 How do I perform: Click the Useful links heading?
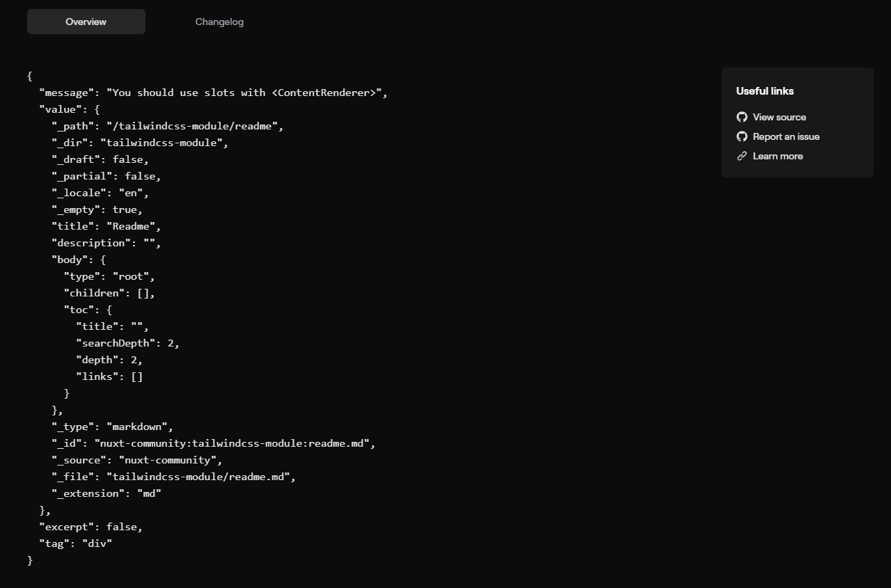pos(765,91)
